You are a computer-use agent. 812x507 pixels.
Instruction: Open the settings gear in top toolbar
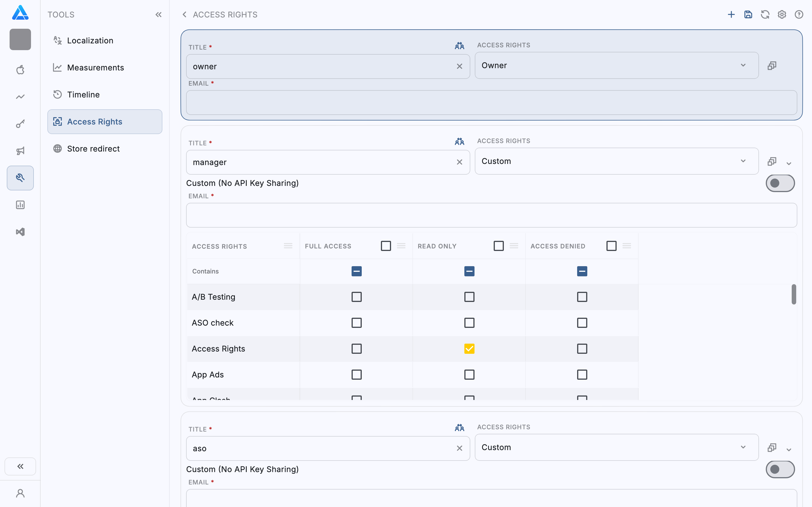[782, 14]
